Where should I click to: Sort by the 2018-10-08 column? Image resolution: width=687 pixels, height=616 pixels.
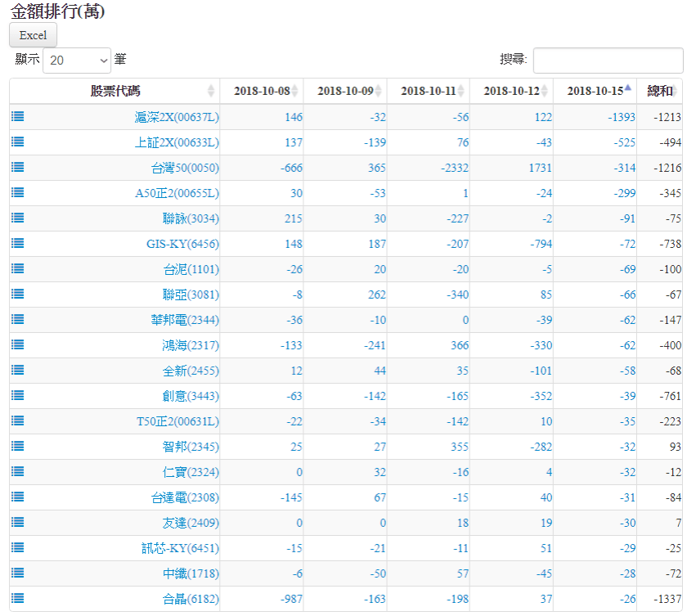(x=262, y=91)
